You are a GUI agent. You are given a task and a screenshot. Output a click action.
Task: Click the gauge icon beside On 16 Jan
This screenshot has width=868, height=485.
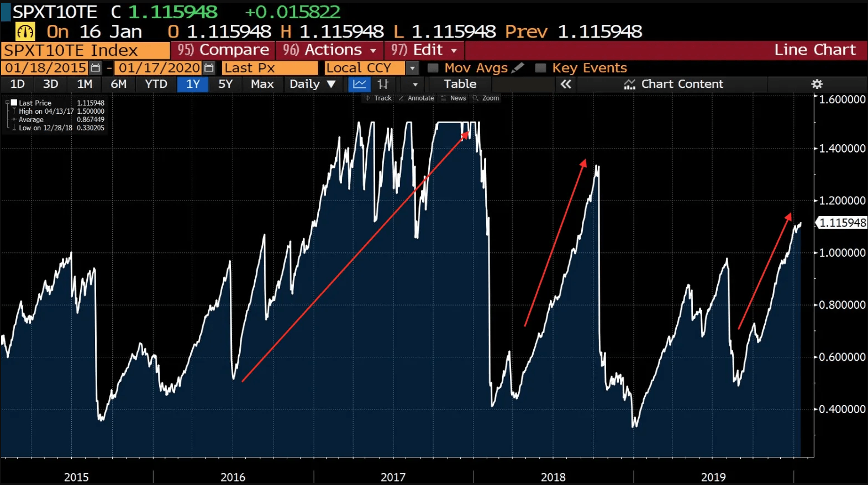25,31
